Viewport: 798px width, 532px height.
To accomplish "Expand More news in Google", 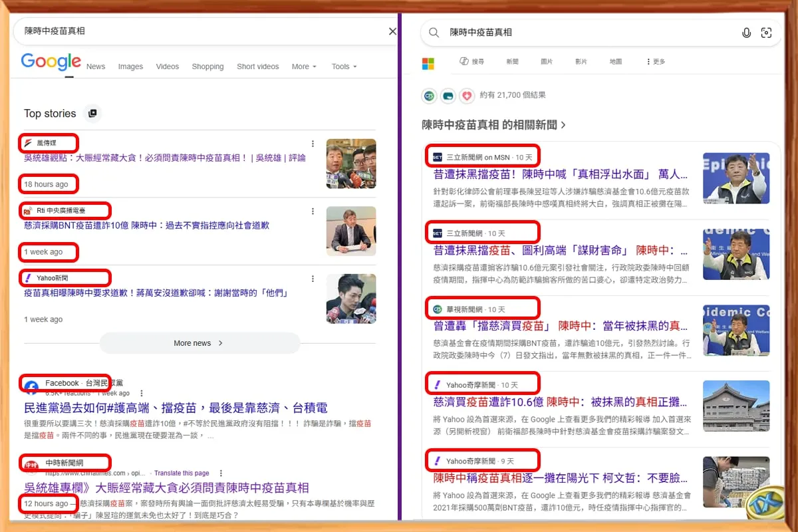I will [x=199, y=343].
